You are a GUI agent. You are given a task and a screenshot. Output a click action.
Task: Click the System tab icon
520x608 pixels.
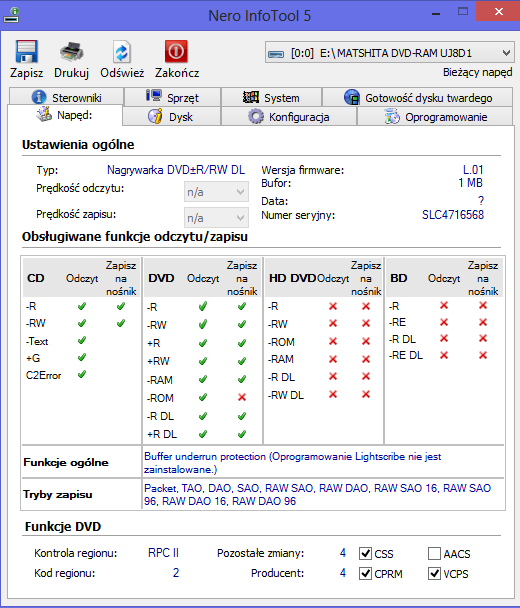(250, 97)
